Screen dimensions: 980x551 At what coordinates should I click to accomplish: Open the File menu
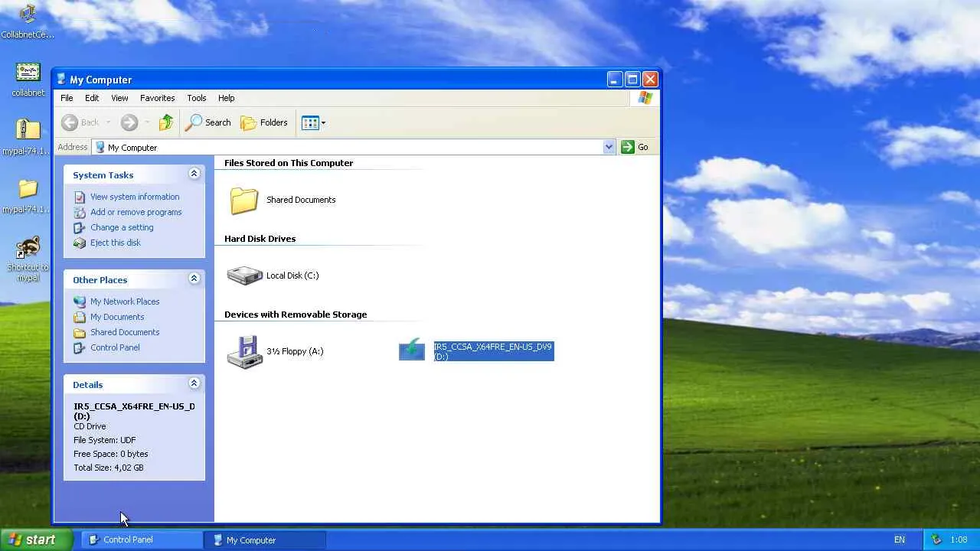tap(67, 98)
